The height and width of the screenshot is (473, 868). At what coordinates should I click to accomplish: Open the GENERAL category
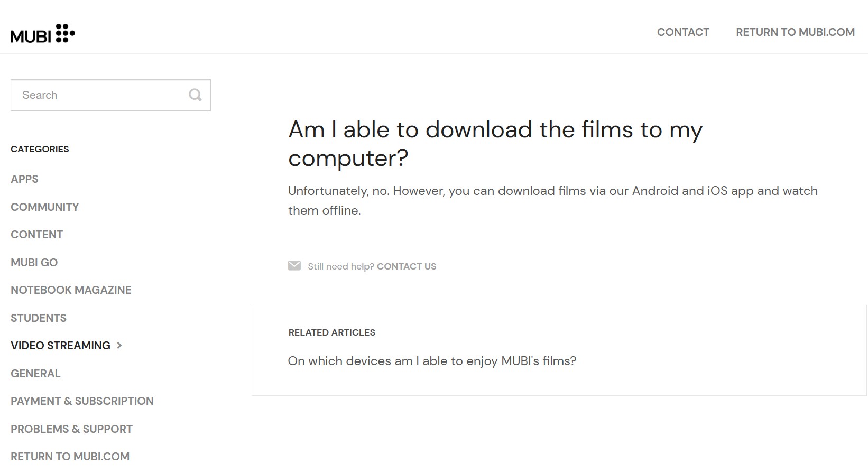click(x=35, y=374)
